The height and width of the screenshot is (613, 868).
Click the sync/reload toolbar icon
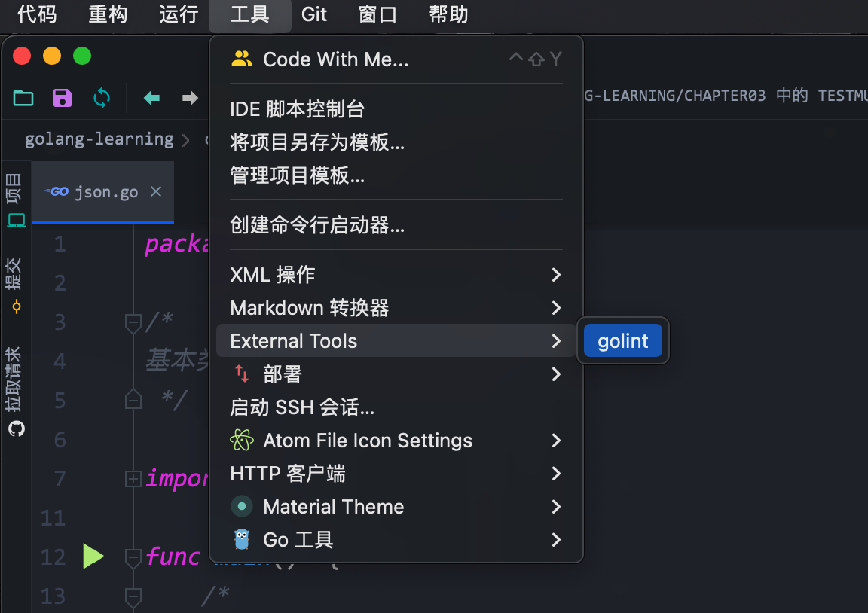pyautogui.click(x=102, y=97)
